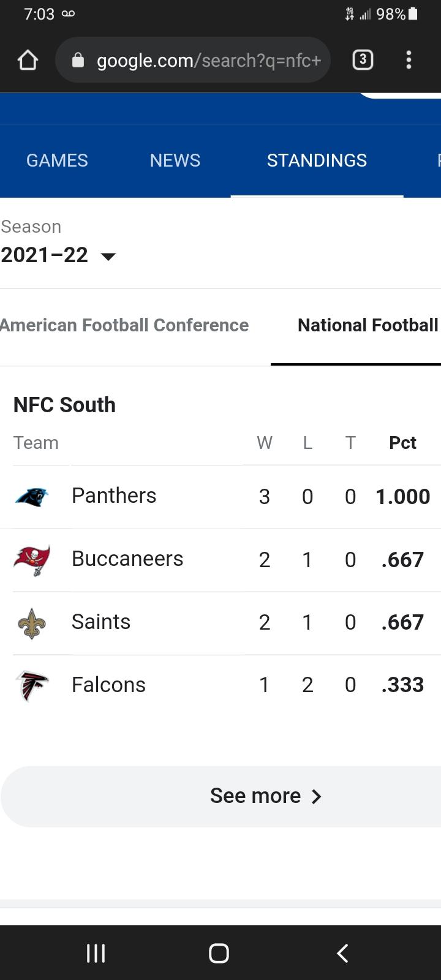Tap Android back navigation arrow
This screenshot has height=980, width=441.
tap(343, 953)
